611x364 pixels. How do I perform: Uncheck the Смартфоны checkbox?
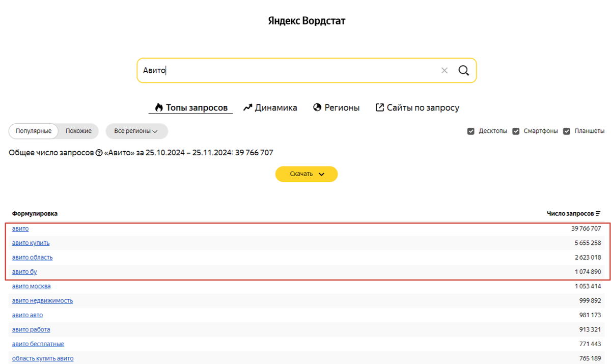(x=516, y=131)
